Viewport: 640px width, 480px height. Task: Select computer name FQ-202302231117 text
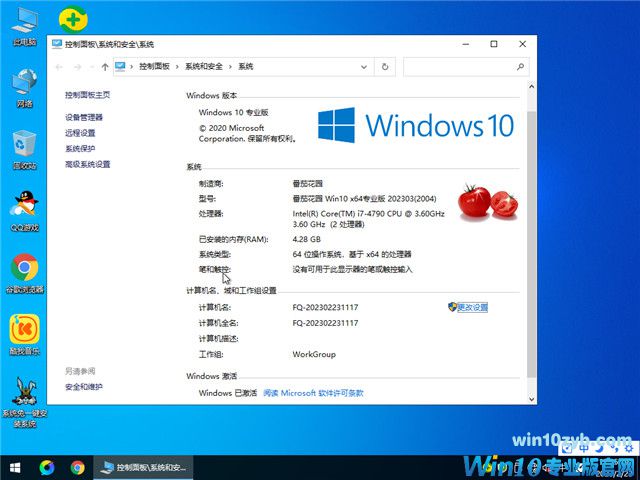click(325, 307)
